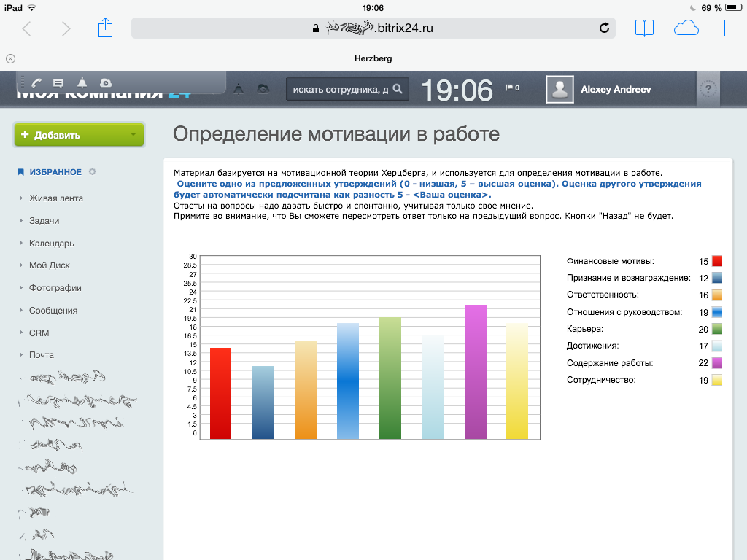Open the CRM sidebar link
The height and width of the screenshot is (560, 747).
[39, 332]
